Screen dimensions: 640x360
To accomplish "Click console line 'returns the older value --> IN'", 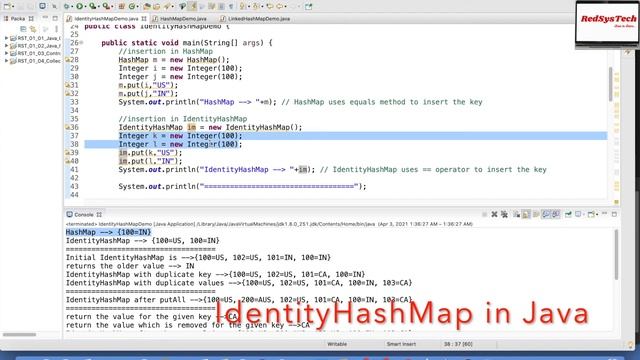I will click(130, 266).
